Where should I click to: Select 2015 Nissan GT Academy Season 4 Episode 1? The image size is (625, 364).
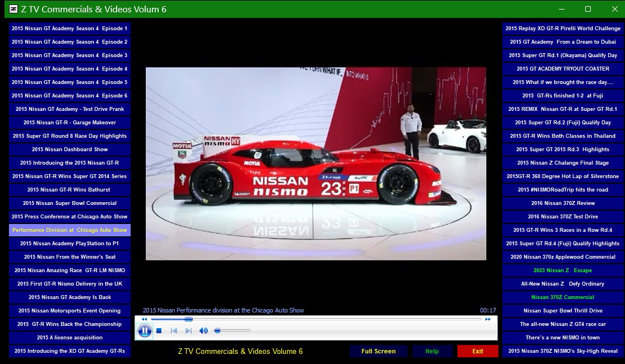(70, 29)
